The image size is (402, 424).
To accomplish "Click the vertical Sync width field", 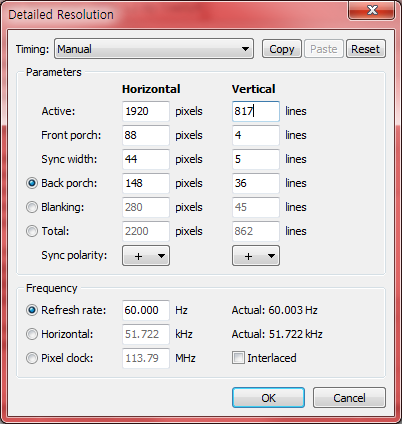I will (x=256, y=159).
